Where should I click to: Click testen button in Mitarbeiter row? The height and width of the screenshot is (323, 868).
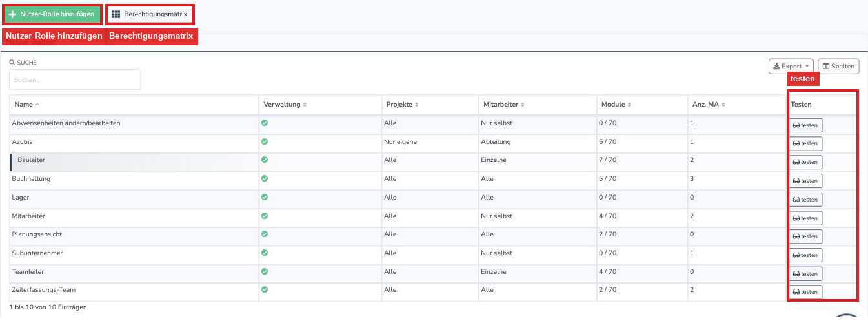point(805,218)
